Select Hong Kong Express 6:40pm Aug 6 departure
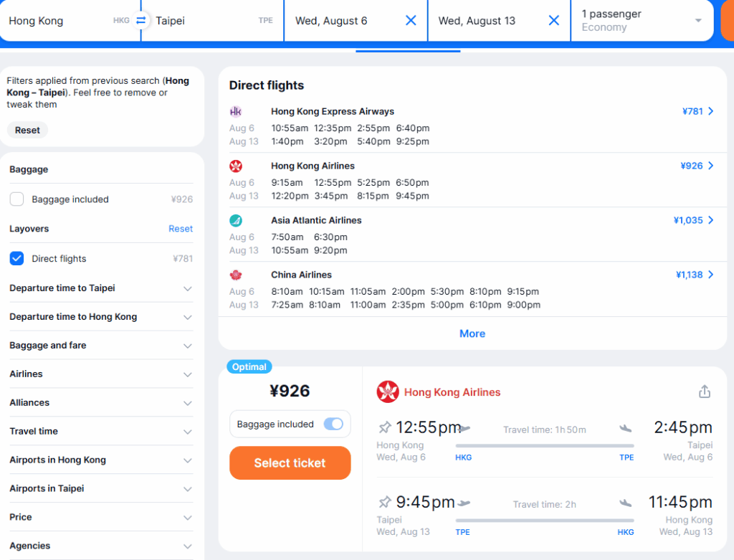 coord(413,128)
